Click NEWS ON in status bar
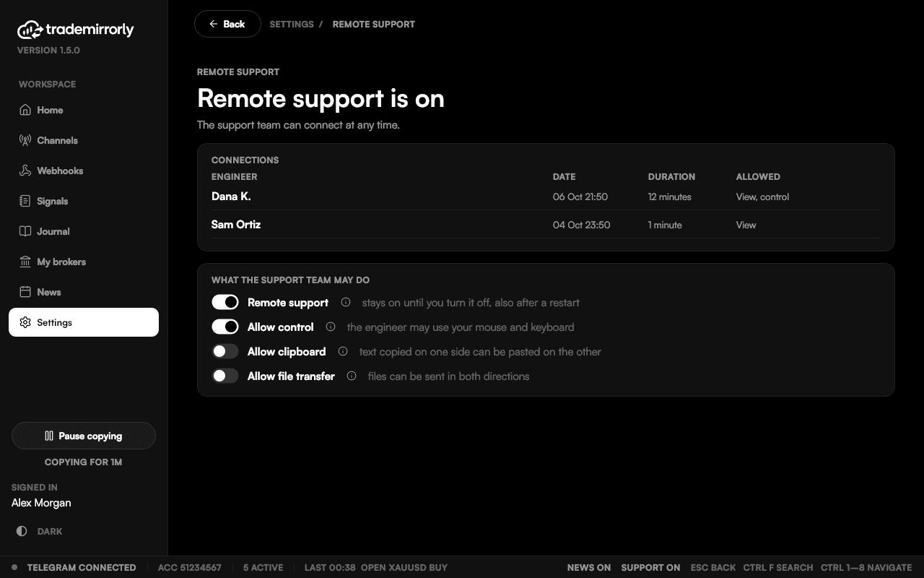 click(589, 567)
